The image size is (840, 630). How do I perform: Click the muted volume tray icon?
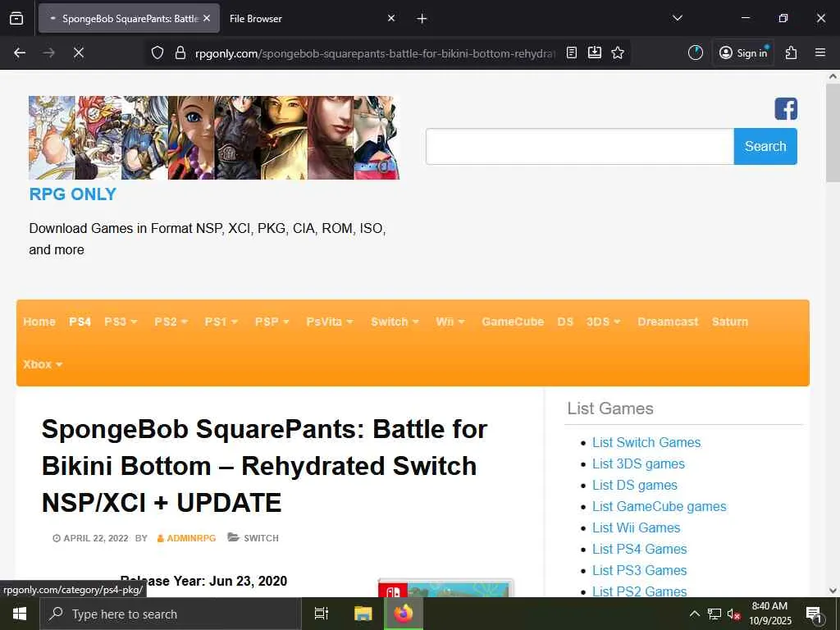click(x=733, y=614)
